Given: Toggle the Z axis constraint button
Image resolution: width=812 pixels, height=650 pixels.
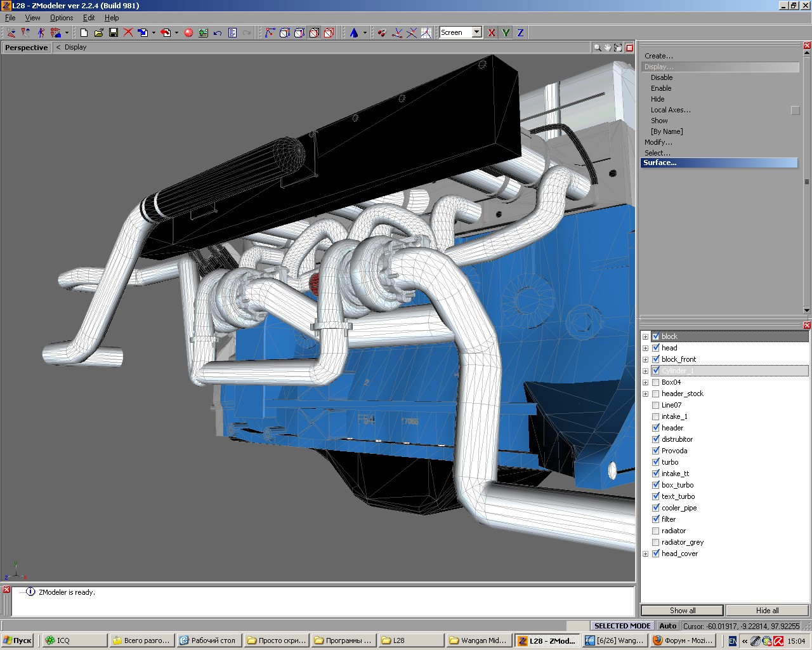Looking at the screenshot, I should (520, 32).
